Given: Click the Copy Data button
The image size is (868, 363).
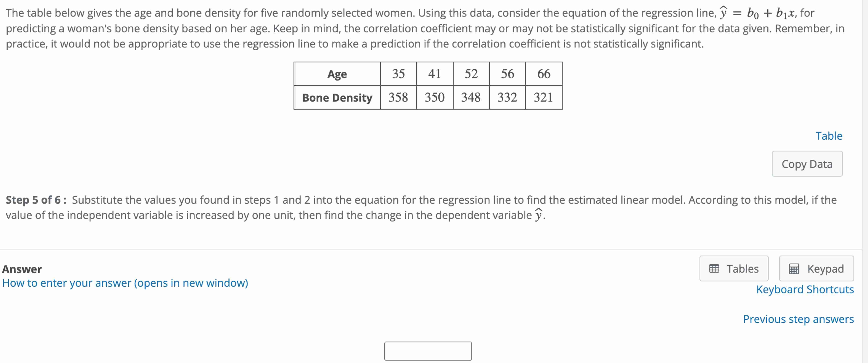Looking at the screenshot, I should (807, 164).
